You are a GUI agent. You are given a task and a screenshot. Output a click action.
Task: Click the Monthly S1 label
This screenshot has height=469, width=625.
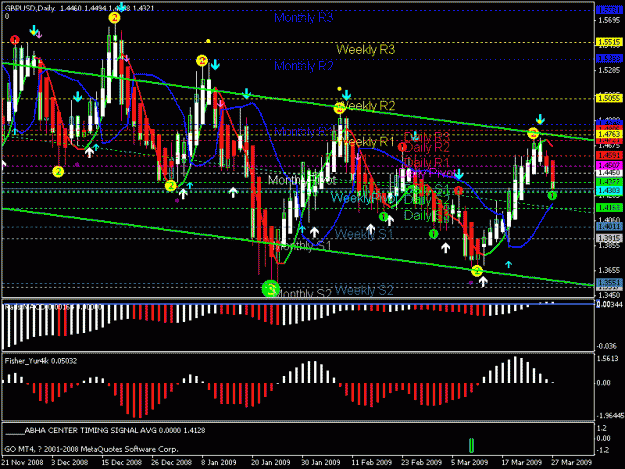[303, 245]
